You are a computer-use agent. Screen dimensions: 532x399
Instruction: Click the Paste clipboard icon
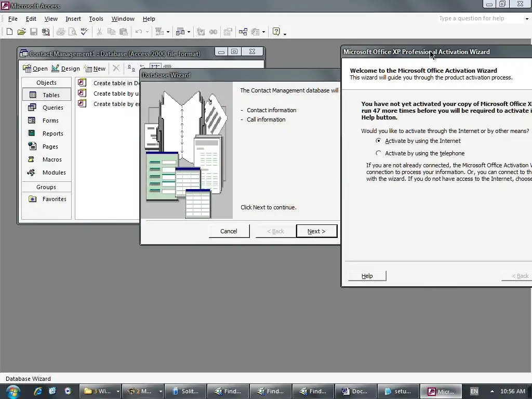point(124,32)
